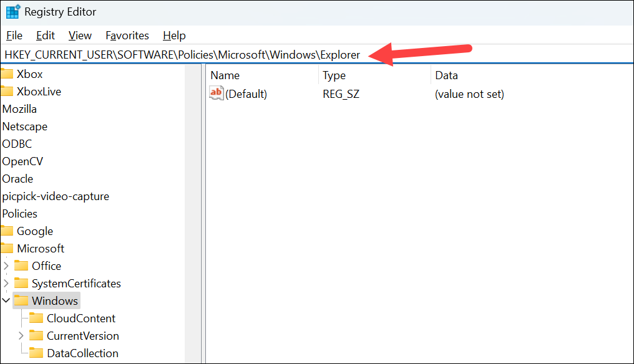Select the picpick-video-capture key
The image size is (634, 364).
pos(56,196)
